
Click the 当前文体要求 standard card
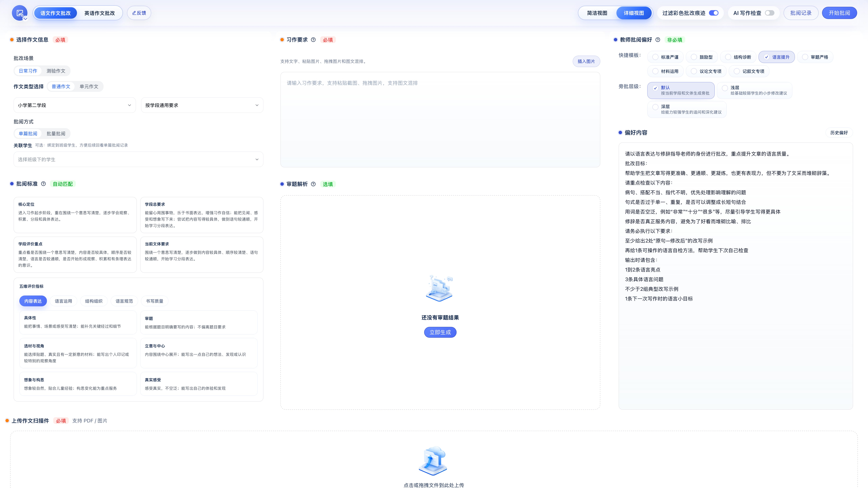coord(202,255)
